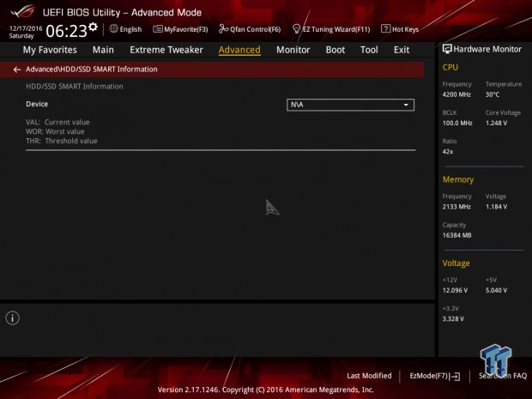The width and height of the screenshot is (532, 399).
Task: Click the Qfan Control fan icon
Action: 223,29
